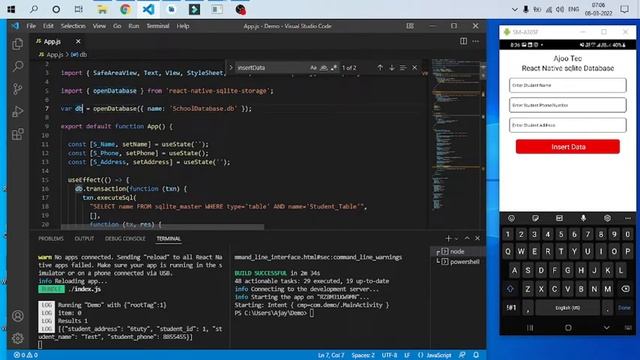Screen dimensions: 640x360
Task: Click the find input containing insertData
Action: tap(271, 67)
